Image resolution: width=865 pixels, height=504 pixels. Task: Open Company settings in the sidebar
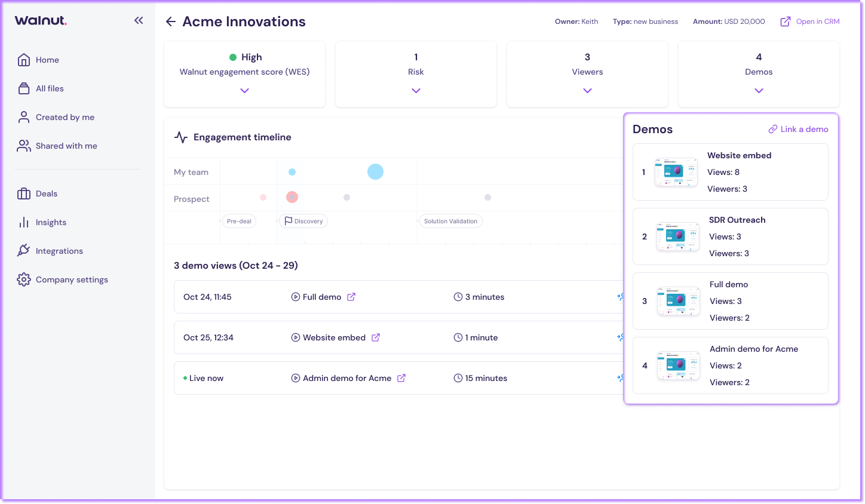[72, 279]
